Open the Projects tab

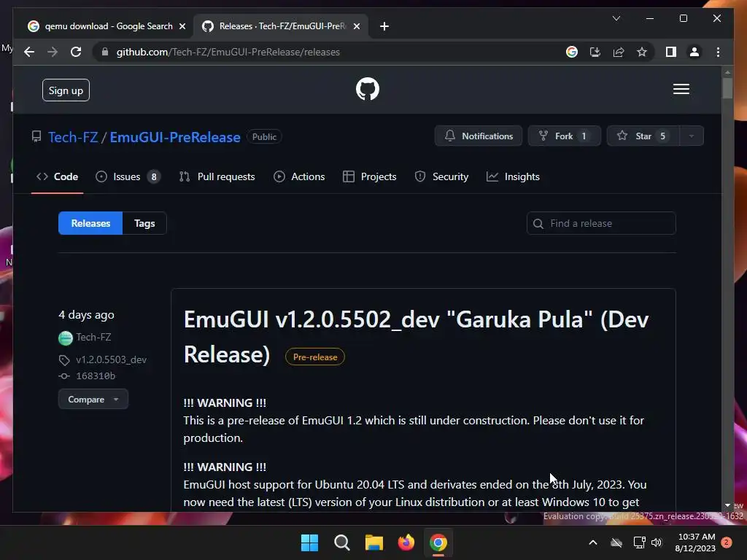pyautogui.click(x=370, y=176)
